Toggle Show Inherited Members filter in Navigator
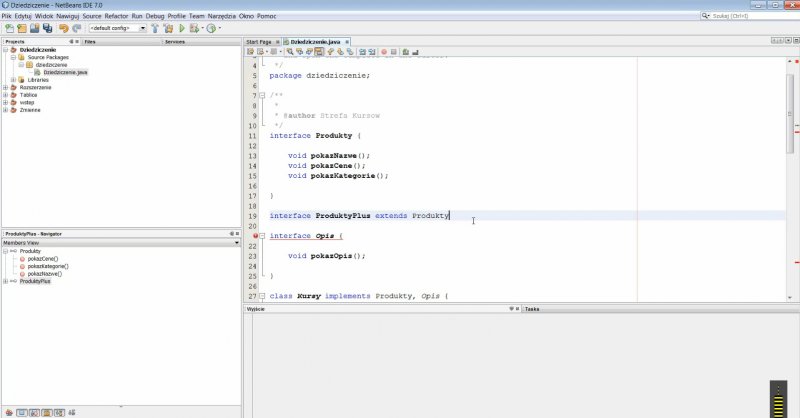800x418 pixels. coord(7,411)
